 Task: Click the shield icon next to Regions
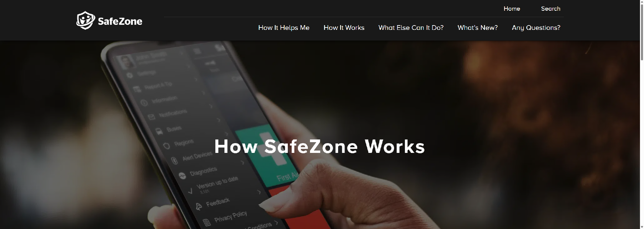pyautogui.click(x=166, y=146)
